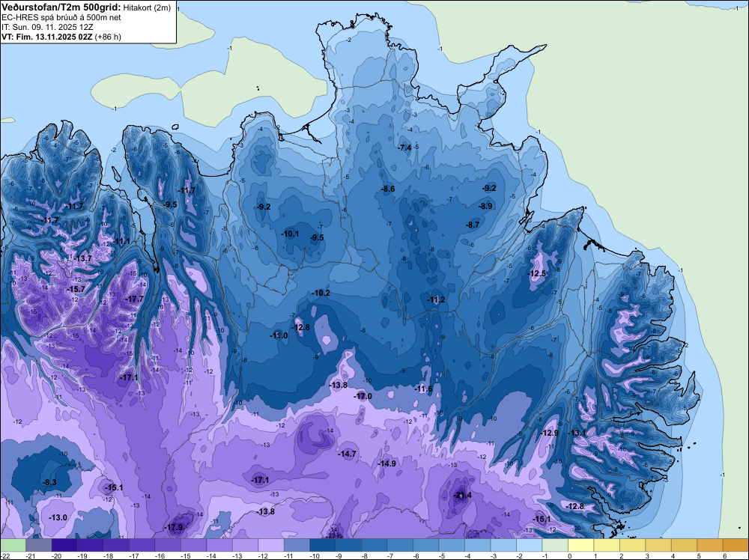This screenshot has width=749, height=560.
Task: Select the legend swatch above the -7 label
Action: click(x=400, y=545)
